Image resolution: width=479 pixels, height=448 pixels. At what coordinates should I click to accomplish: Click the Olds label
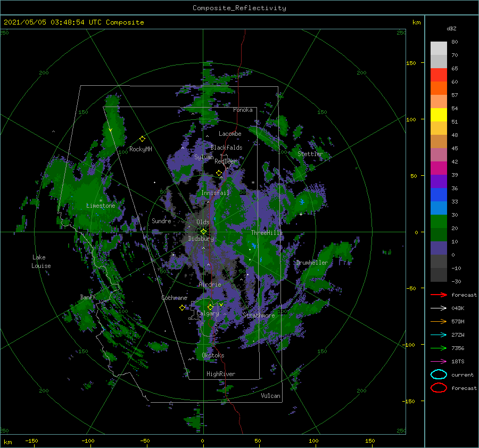click(x=203, y=222)
